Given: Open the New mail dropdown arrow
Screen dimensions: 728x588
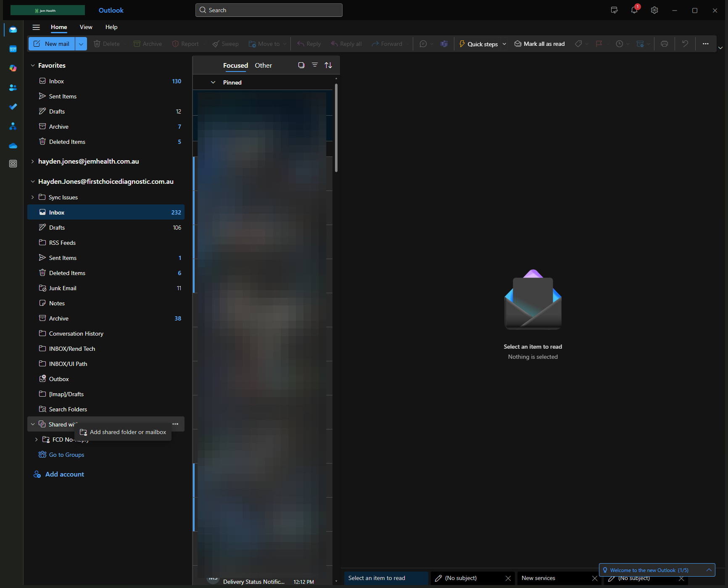Looking at the screenshot, I should coord(81,44).
